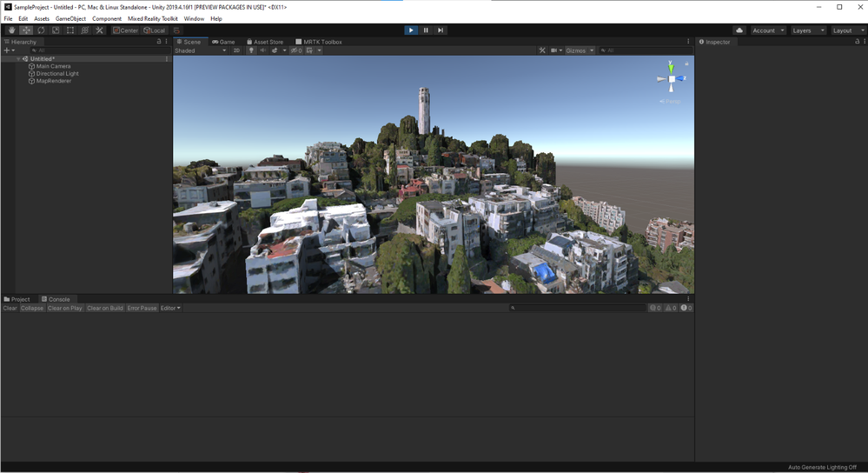Toggle handle rotation Local button

(155, 30)
